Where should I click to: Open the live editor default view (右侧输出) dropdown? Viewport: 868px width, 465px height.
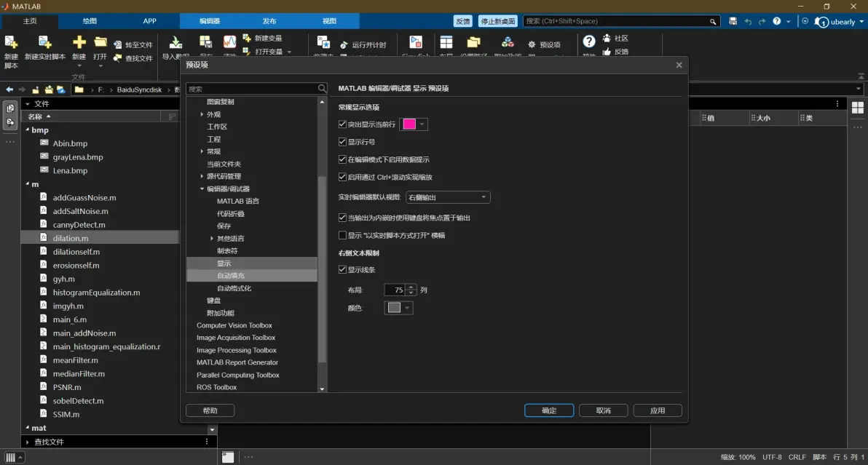[448, 197]
